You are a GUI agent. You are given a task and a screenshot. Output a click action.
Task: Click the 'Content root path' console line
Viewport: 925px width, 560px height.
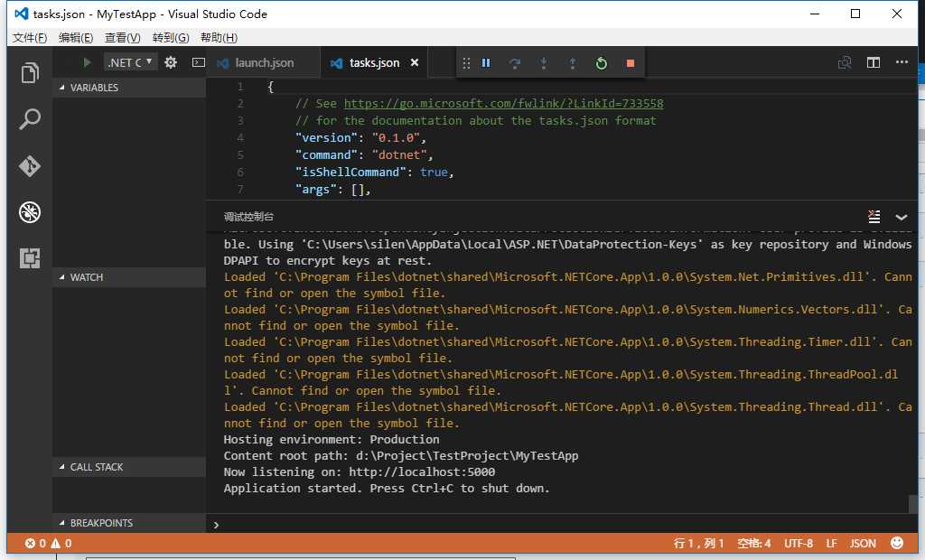(401, 455)
